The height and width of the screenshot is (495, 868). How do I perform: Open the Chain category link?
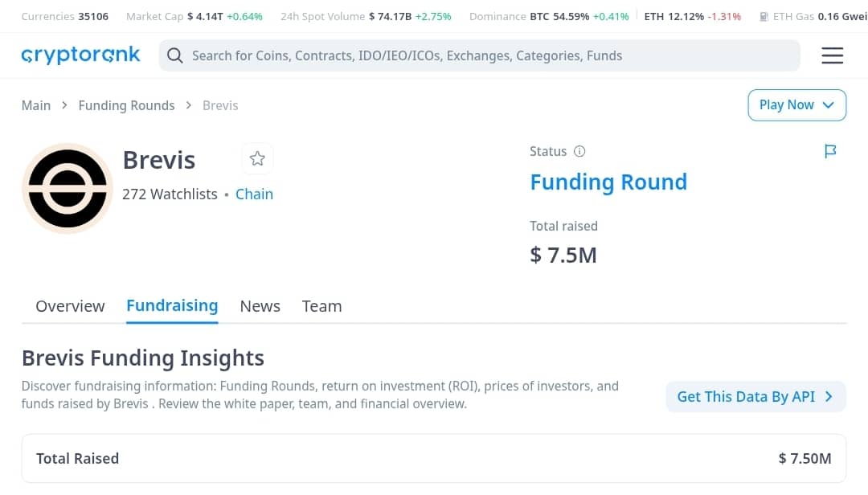(x=254, y=194)
